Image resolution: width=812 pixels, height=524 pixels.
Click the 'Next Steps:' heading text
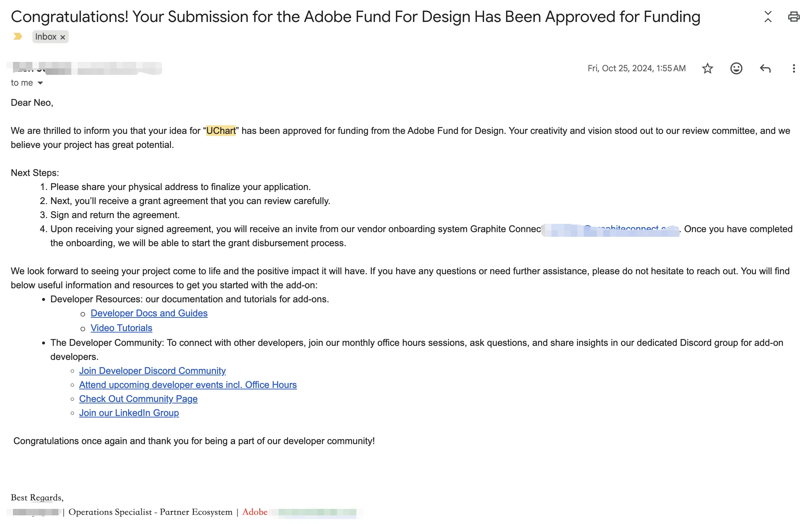pyautogui.click(x=35, y=173)
